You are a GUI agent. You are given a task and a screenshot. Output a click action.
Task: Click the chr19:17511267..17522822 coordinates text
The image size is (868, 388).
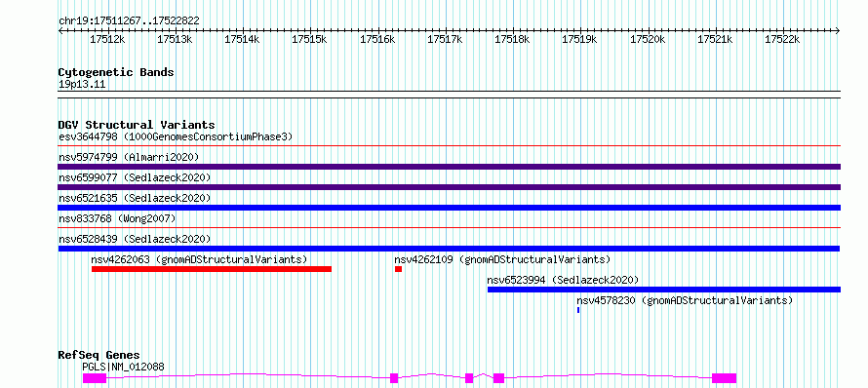pos(129,21)
